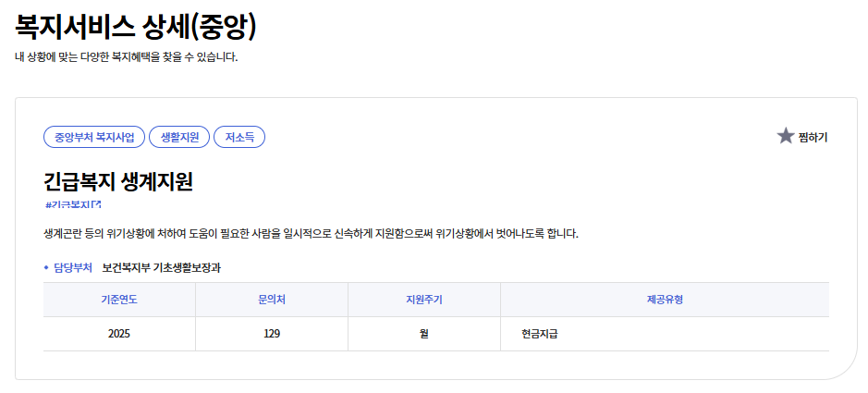Click the 담당부서 label

pyautogui.click(x=73, y=268)
